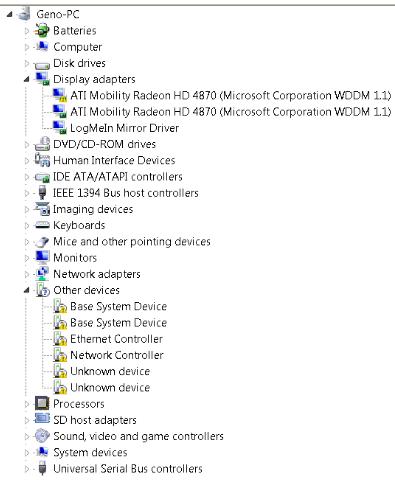Expand the Universal Serial Bus controllers arrow

(27, 469)
